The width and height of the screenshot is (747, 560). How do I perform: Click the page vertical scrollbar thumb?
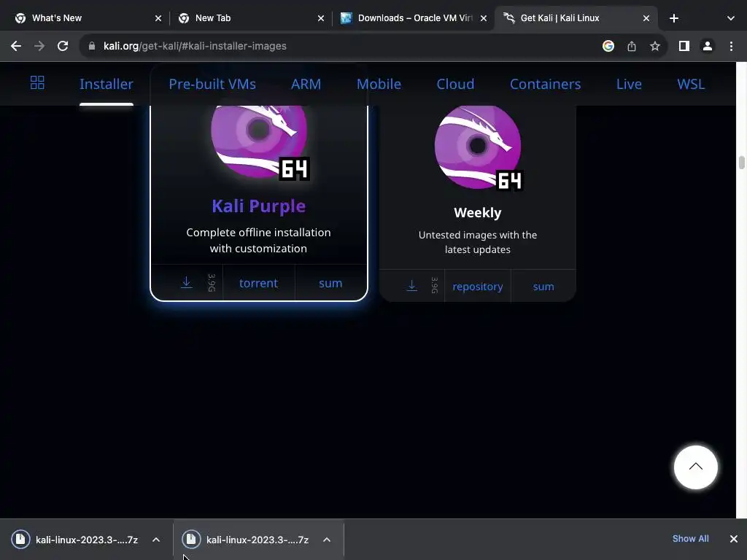(741, 162)
